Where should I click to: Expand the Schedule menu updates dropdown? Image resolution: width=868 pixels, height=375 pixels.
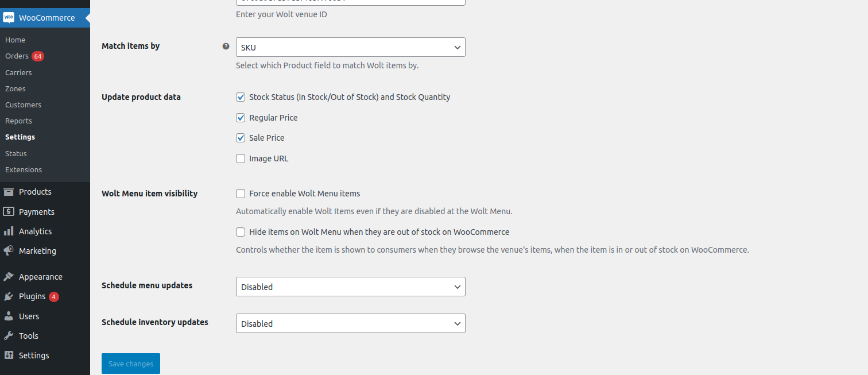(351, 287)
